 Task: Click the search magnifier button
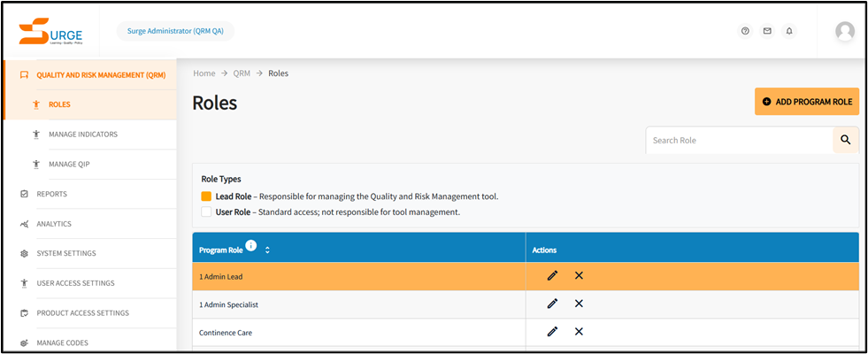(x=846, y=140)
